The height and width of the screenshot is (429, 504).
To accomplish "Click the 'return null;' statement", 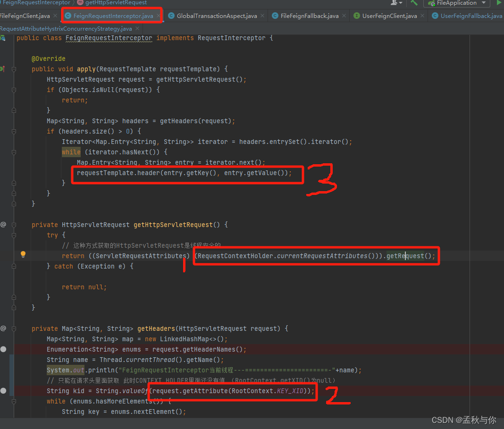I will 84,287.
